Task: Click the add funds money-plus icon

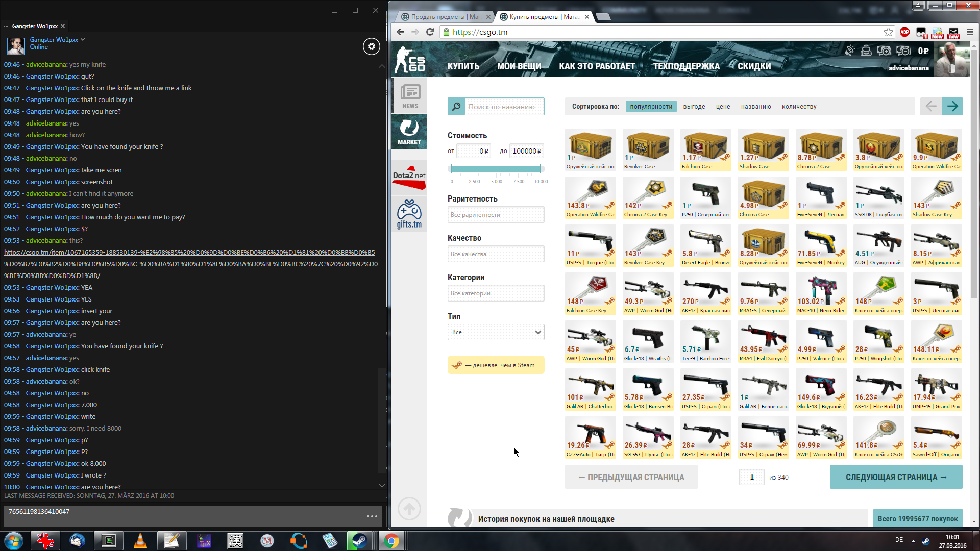Action: [x=884, y=51]
